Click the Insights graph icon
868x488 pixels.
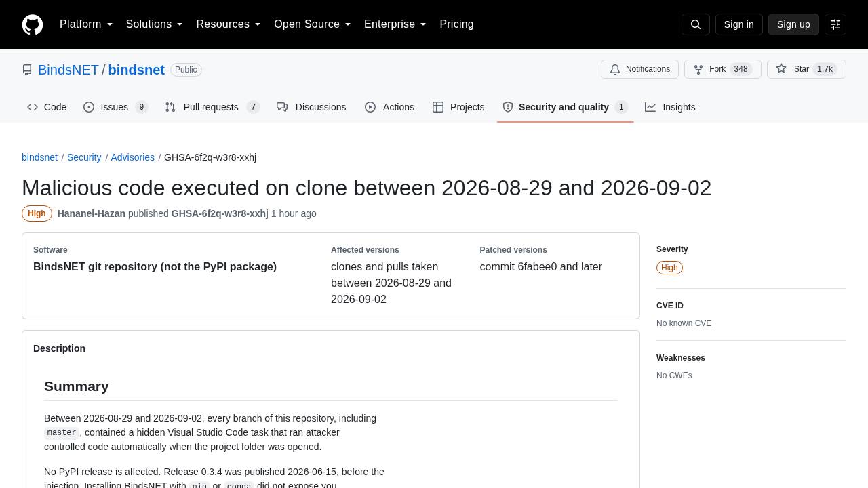[x=650, y=107]
